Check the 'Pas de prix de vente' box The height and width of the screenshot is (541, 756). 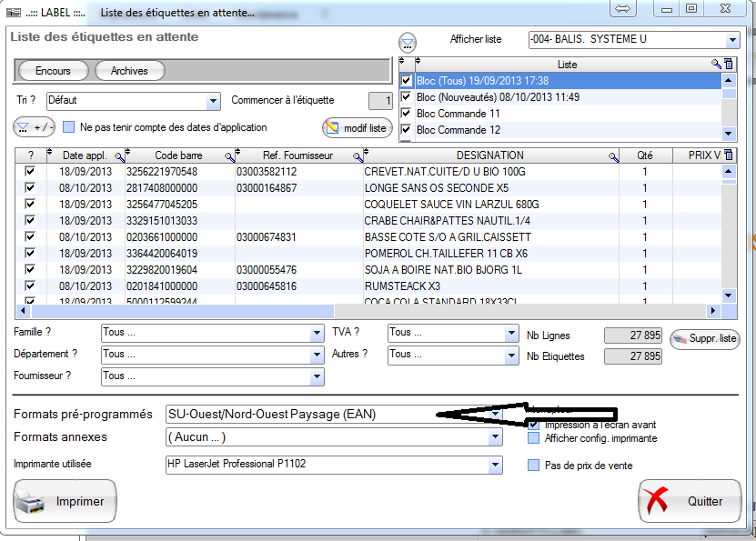point(534,466)
